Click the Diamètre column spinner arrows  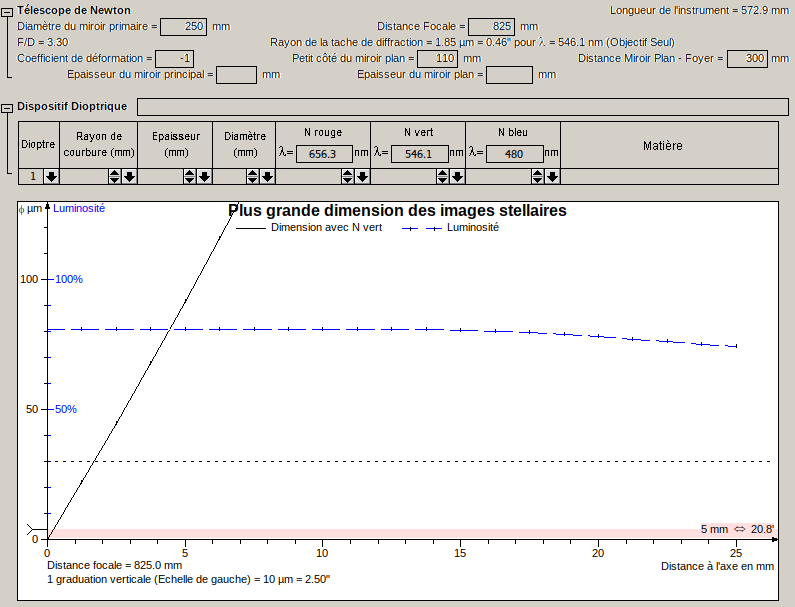tap(252, 176)
